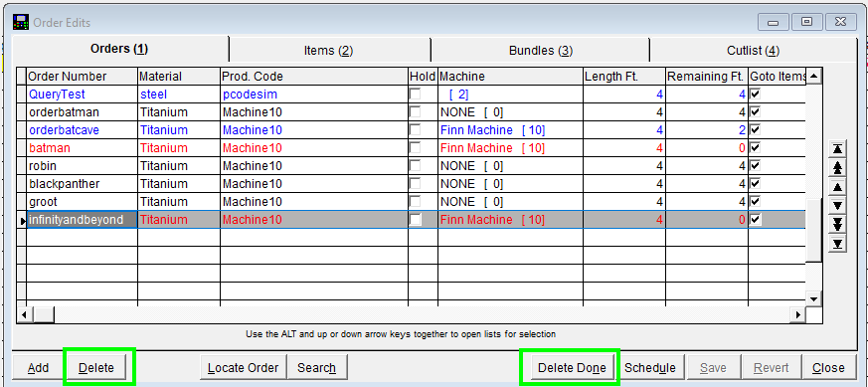
Task: Click the single up arrow record button
Action: tap(837, 187)
